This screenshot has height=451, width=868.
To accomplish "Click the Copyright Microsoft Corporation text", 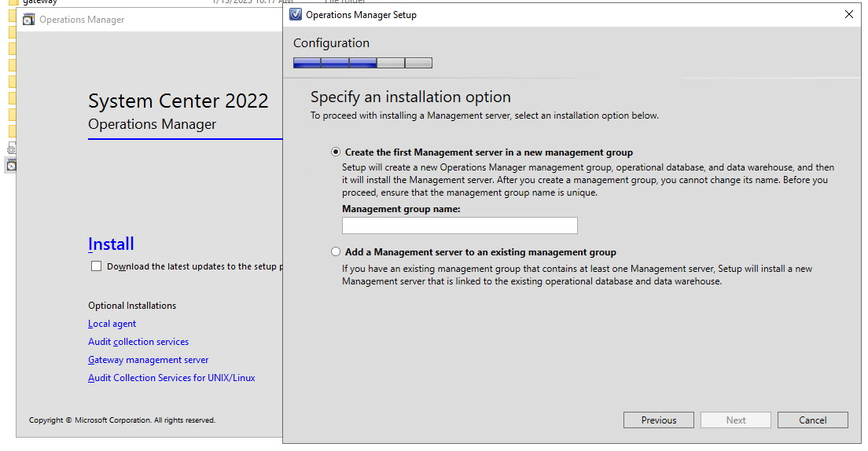I will pos(122,420).
